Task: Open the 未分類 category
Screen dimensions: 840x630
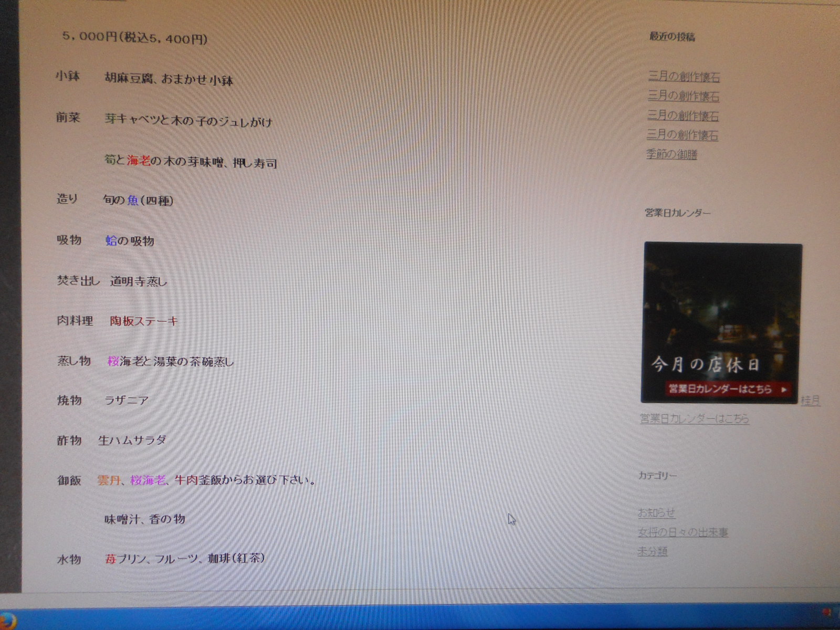Action: point(652,551)
